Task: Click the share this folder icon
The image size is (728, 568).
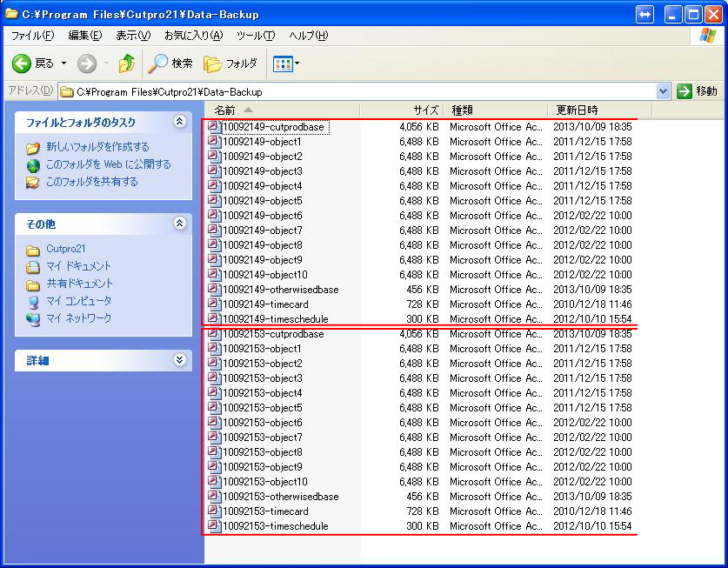Action: click(33, 182)
